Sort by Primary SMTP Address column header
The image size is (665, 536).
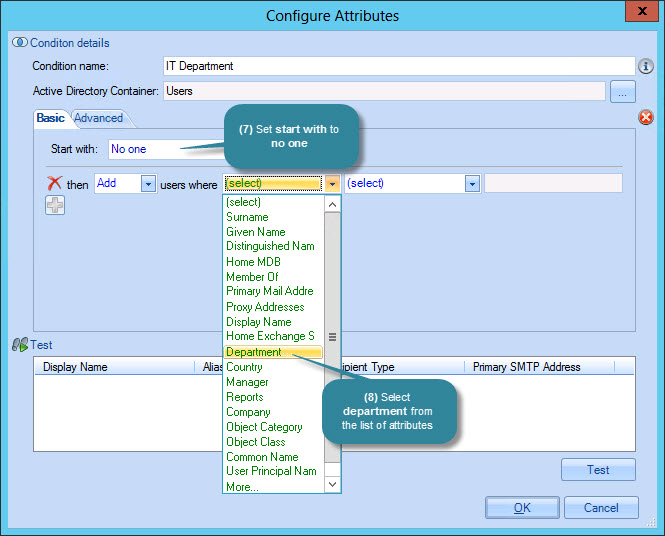pyautogui.click(x=539, y=367)
